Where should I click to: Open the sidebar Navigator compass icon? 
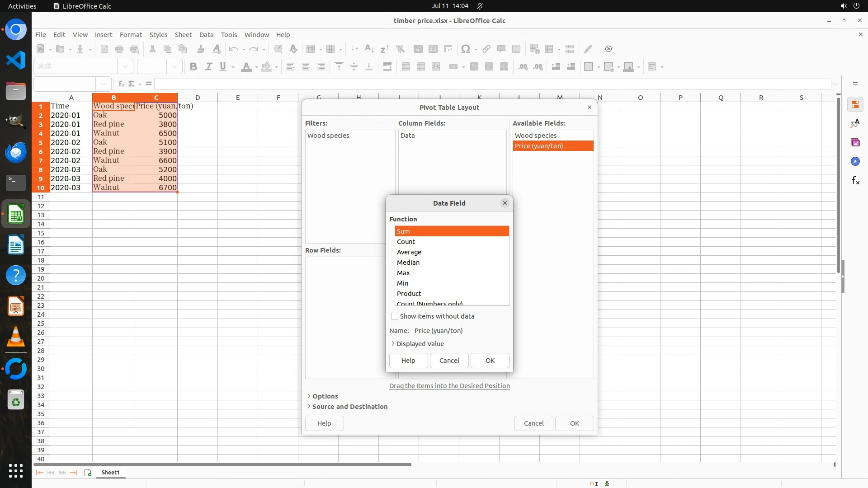point(855,162)
